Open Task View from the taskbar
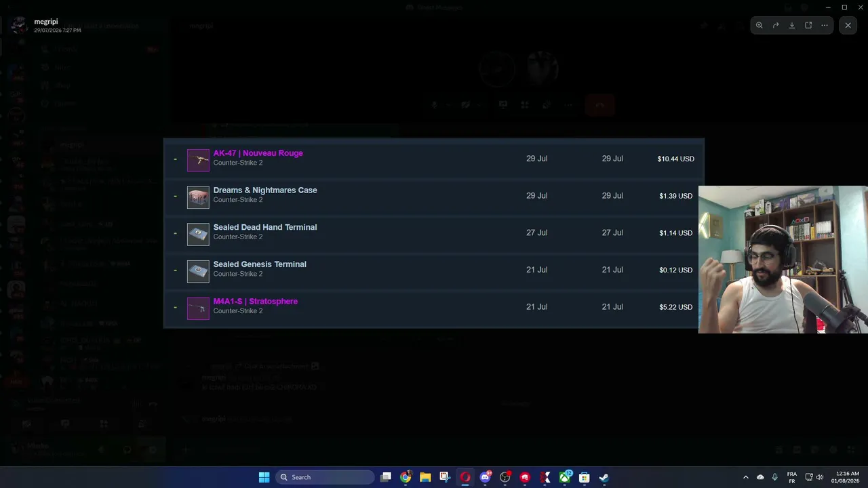Image resolution: width=868 pixels, height=488 pixels. (x=386, y=477)
